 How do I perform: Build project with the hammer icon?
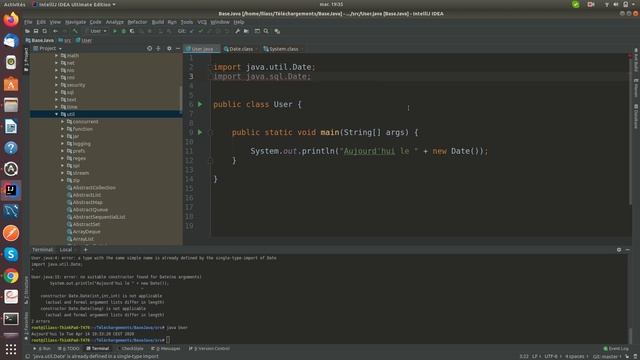tap(75, 31)
